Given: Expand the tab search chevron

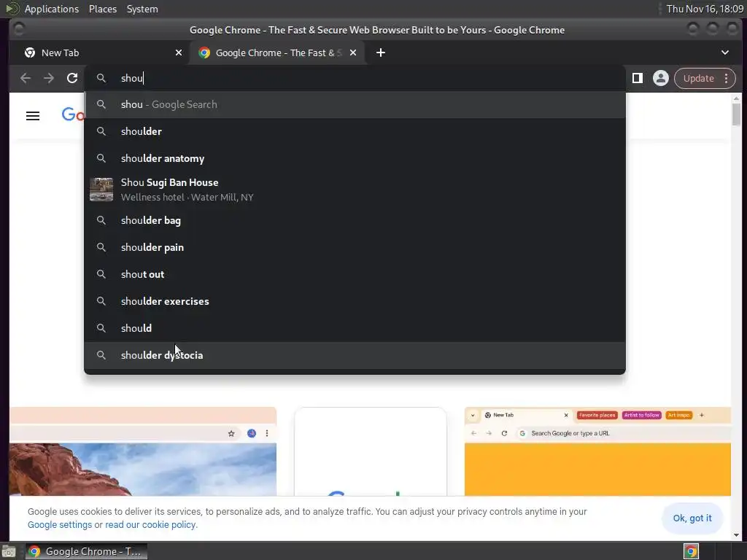Looking at the screenshot, I should point(725,52).
